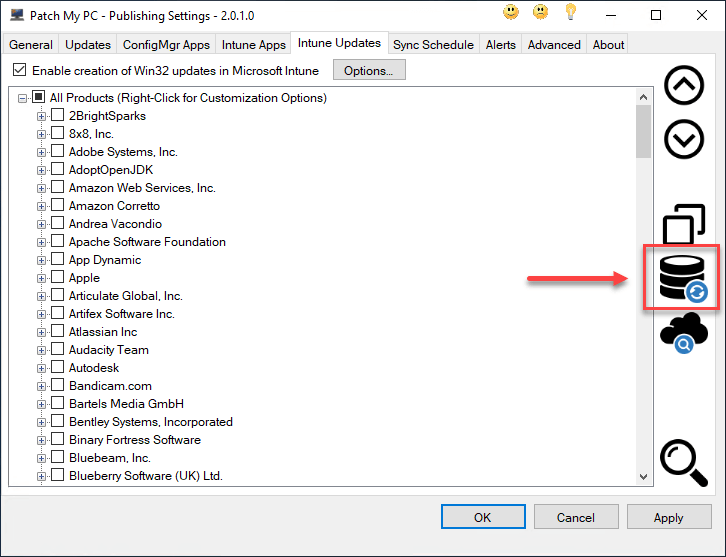Viewport: 726px width, 557px height.
Task: Click the scrollbar down arrow
Action: [x=643, y=476]
